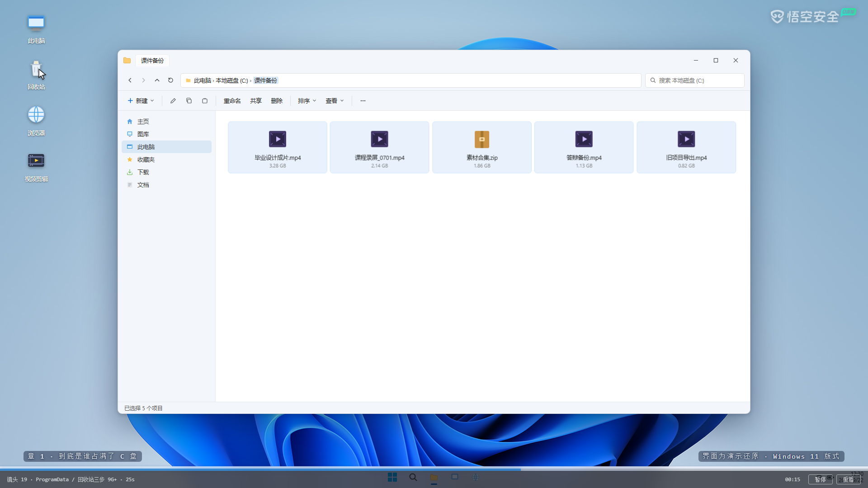The image size is (868, 488).
Task: Click the 共享 button
Action: click(x=256, y=101)
